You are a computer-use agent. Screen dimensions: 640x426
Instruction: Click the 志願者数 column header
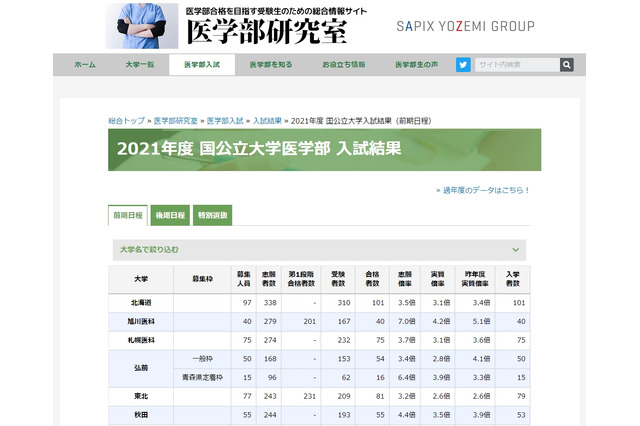click(x=269, y=279)
